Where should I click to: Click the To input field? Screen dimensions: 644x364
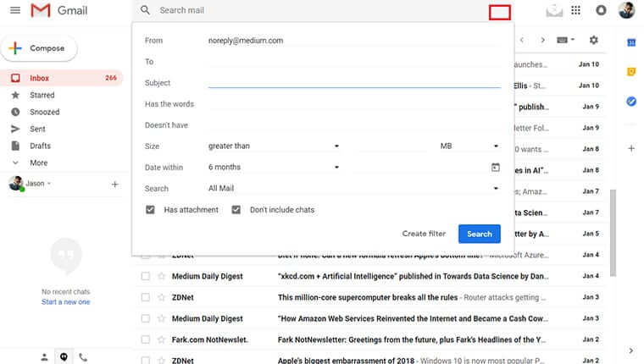click(354, 62)
